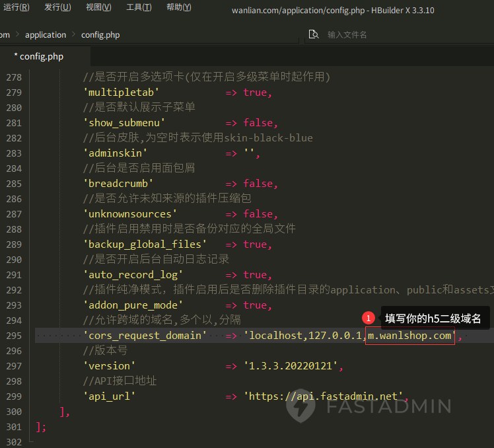This screenshot has height=448, width=494.
Task: Click the true value of auto_record_log
Action: click(x=255, y=275)
